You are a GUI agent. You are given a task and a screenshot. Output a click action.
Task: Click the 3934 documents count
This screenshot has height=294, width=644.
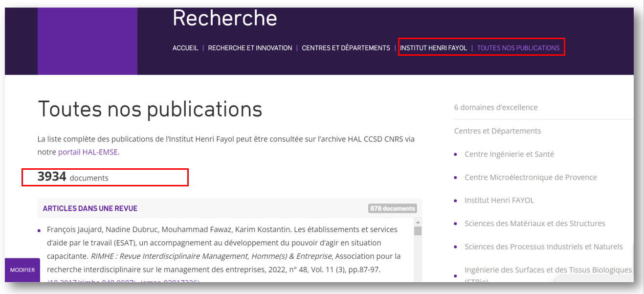(x=73, y=177)
